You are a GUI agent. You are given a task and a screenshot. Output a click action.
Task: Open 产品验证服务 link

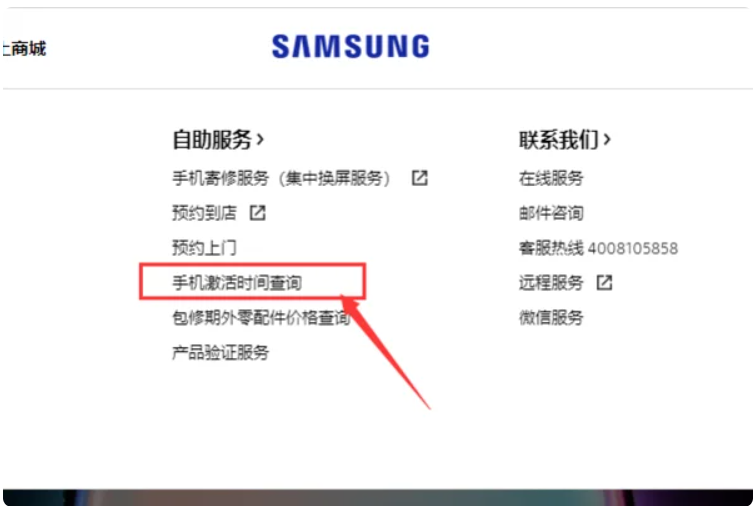click(x=221, y=352)
